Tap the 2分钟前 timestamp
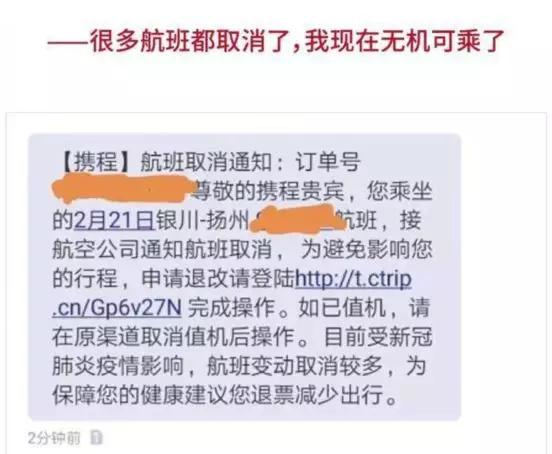552x454 pixels. [54, 438]
